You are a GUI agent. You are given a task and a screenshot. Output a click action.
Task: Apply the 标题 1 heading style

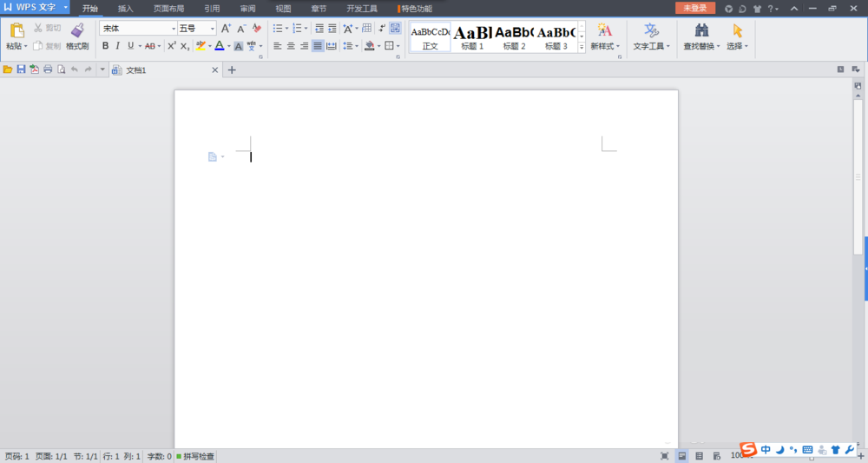click(x=472, y=37)
